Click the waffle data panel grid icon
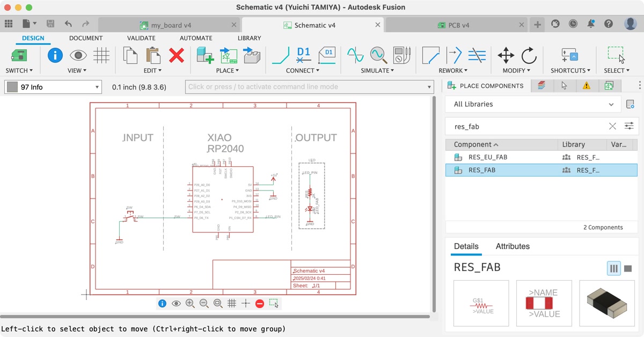 click(9, 24)
